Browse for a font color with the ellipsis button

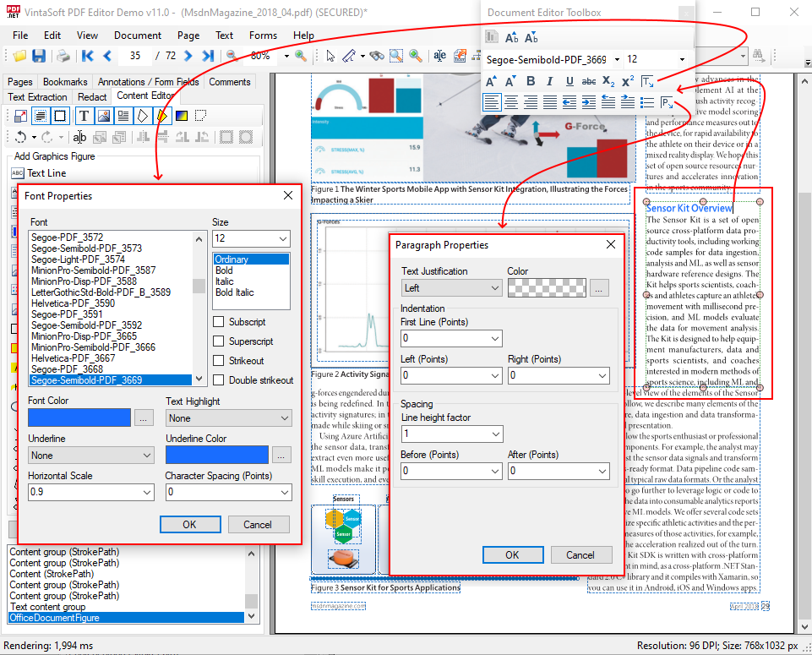pos(144,418)
